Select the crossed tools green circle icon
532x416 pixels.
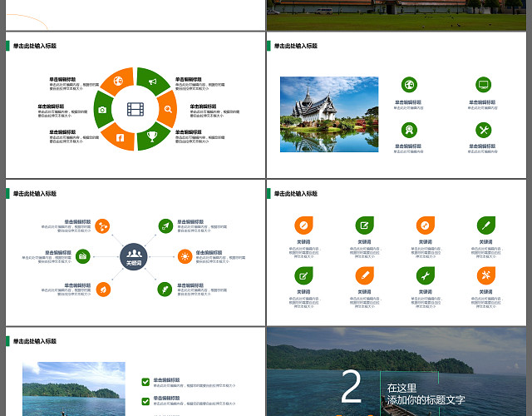click(484, 130)
